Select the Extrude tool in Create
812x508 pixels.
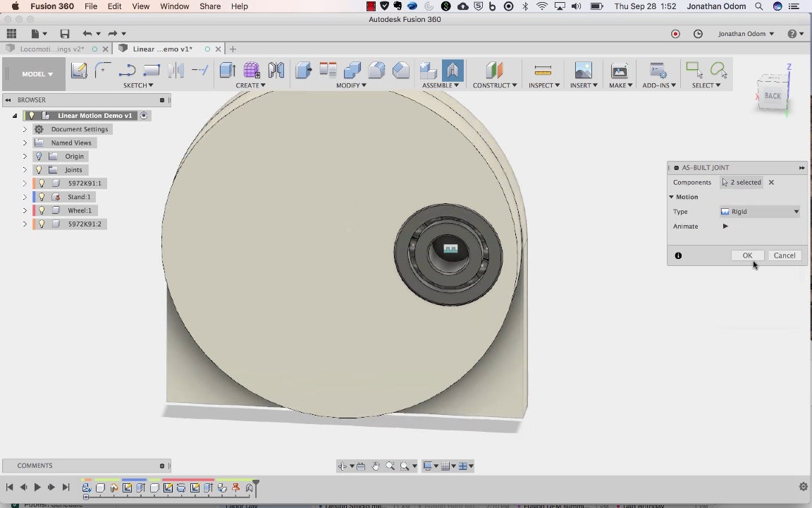[228, 70]
